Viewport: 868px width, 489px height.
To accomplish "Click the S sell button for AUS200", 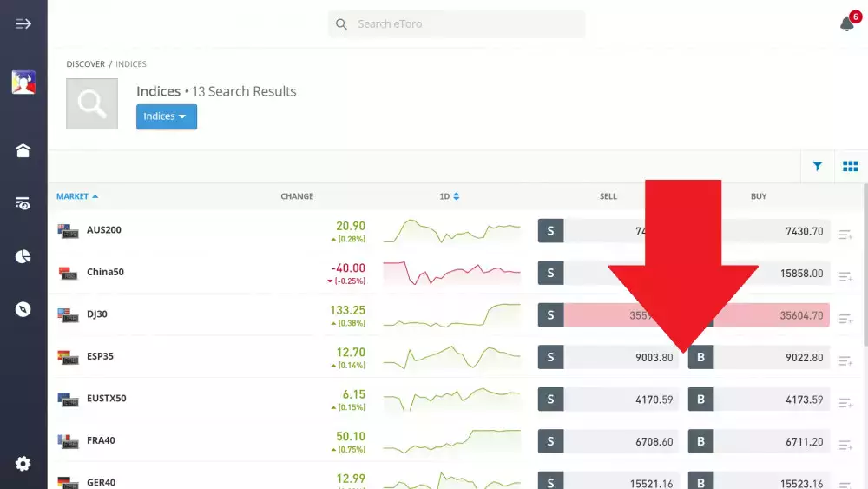I will pos(551,231).
